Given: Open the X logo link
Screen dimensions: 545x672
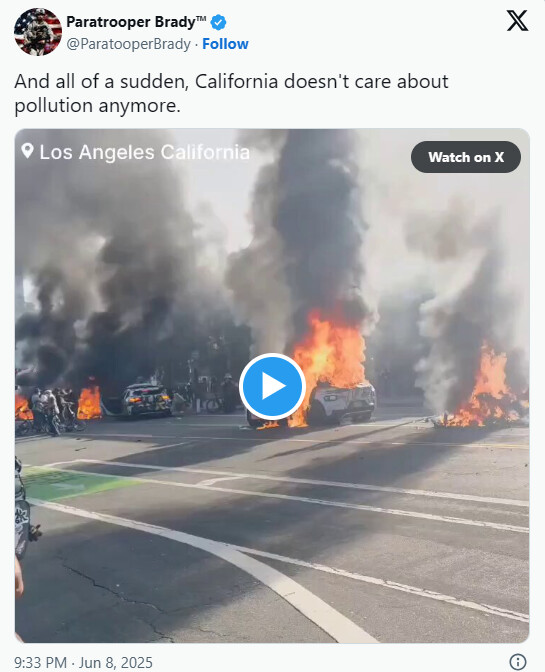Looking at the screenshot, I should pyautogui.click(x=517, y=21).
